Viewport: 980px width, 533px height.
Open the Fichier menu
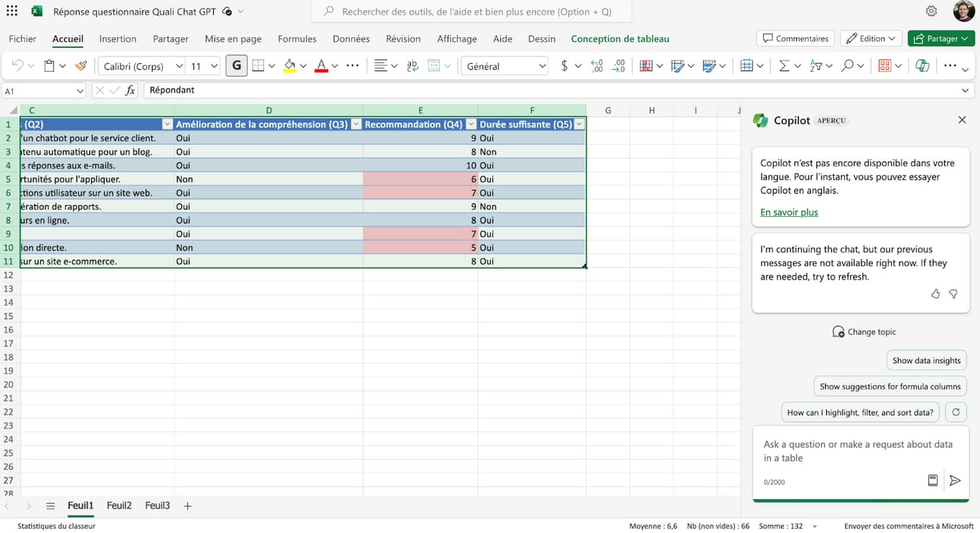click(23, 39)
